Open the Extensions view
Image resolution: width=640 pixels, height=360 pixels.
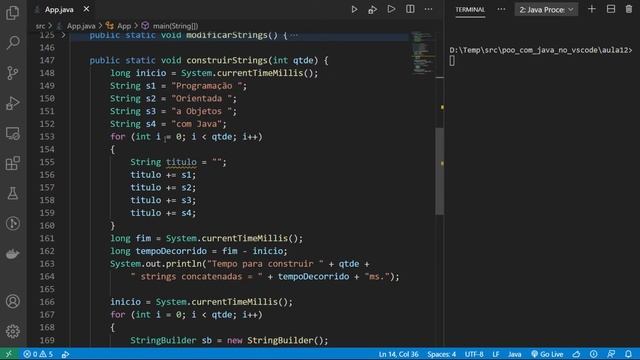tap(13, 163)
